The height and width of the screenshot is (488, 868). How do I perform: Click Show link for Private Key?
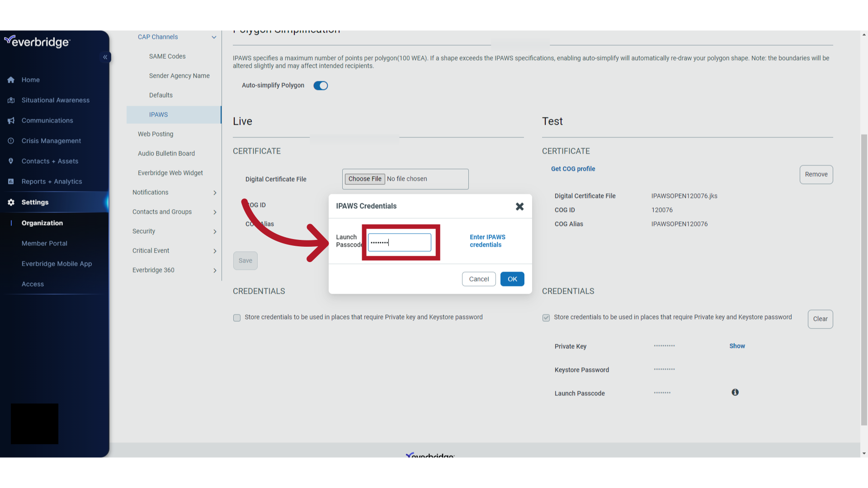(x=737, y=346)
